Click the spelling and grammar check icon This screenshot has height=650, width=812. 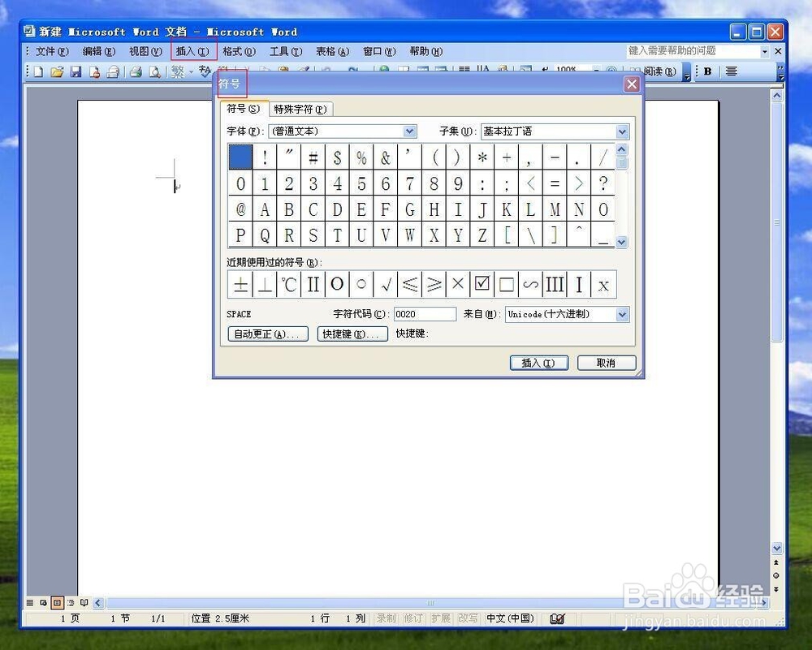click(205, 71)
